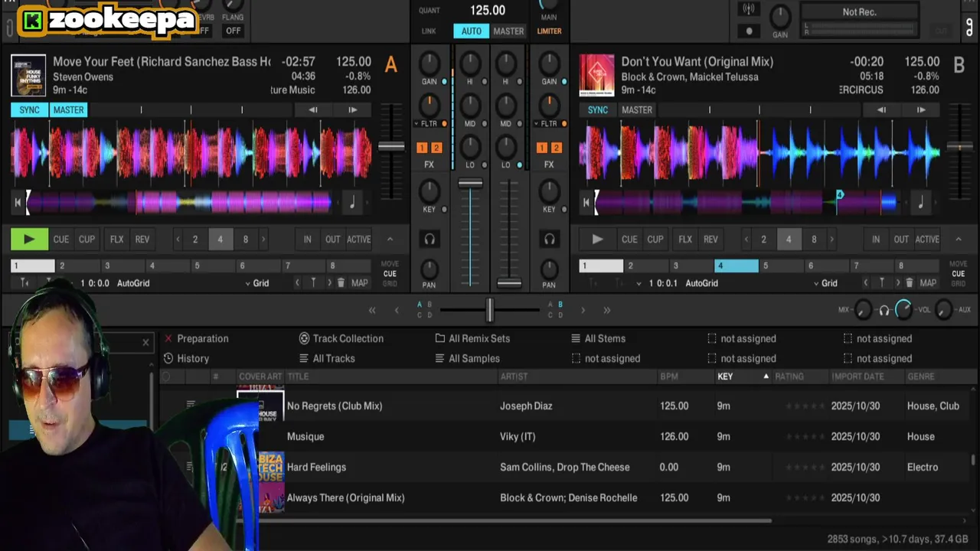Image resolution: width=980 pixels, height=551 pixels.
Task: Click the record dot button
Action: (x=749, y=31)
